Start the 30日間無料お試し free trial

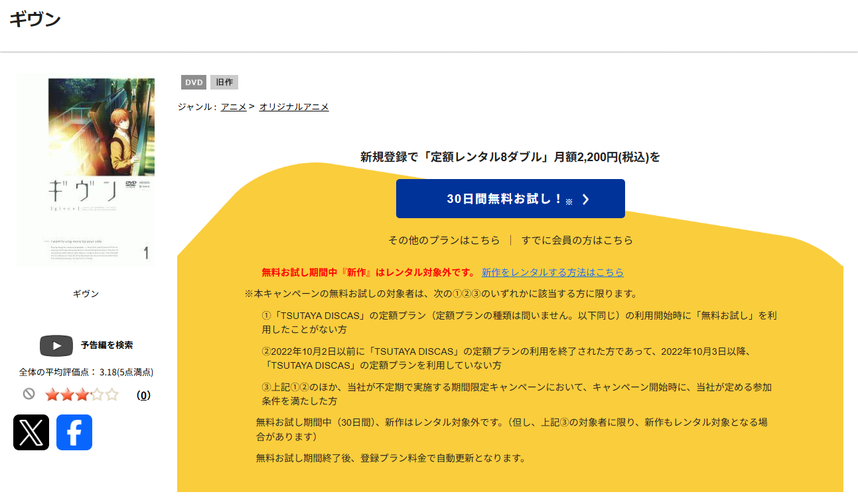pos(510,198)
